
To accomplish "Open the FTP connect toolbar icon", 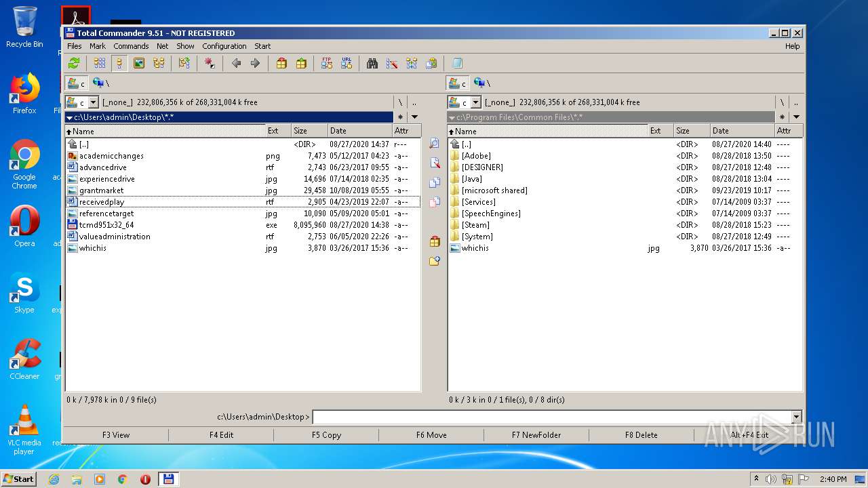I will (327, 63).
